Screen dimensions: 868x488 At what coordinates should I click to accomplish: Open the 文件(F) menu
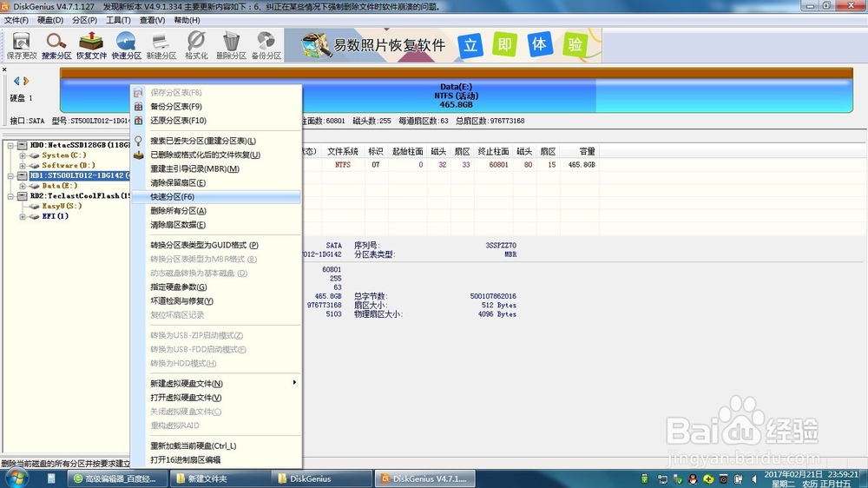pos(16,20)
